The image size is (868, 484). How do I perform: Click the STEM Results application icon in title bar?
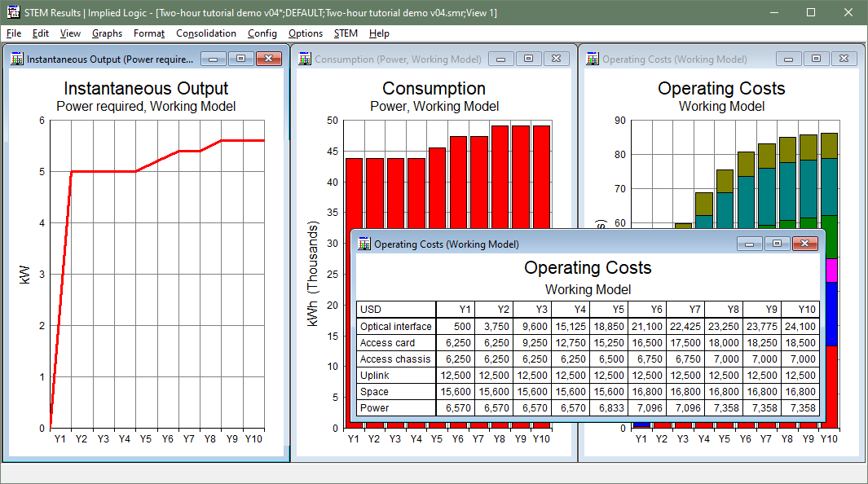(x=13, y=12)
